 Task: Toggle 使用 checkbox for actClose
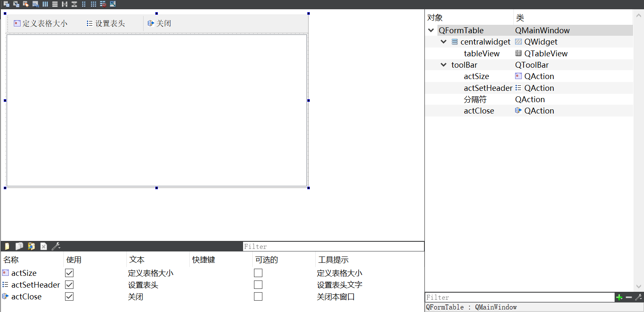click(69, 296)
